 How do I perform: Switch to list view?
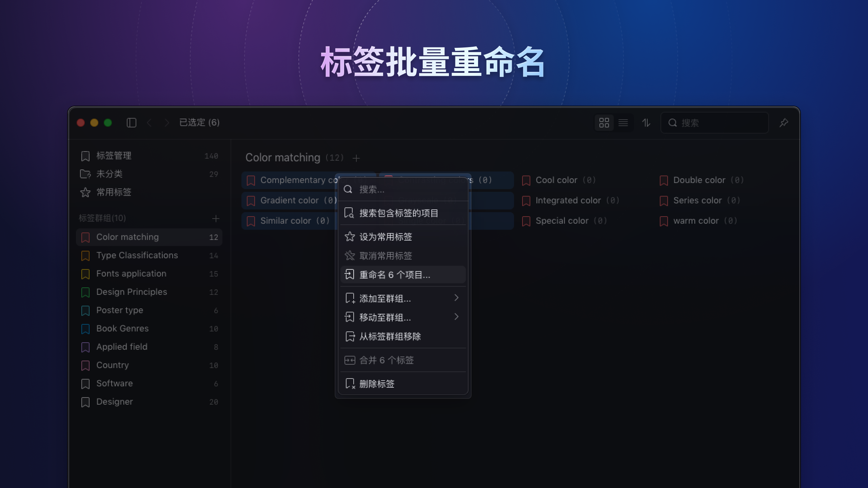click(624, 123)
